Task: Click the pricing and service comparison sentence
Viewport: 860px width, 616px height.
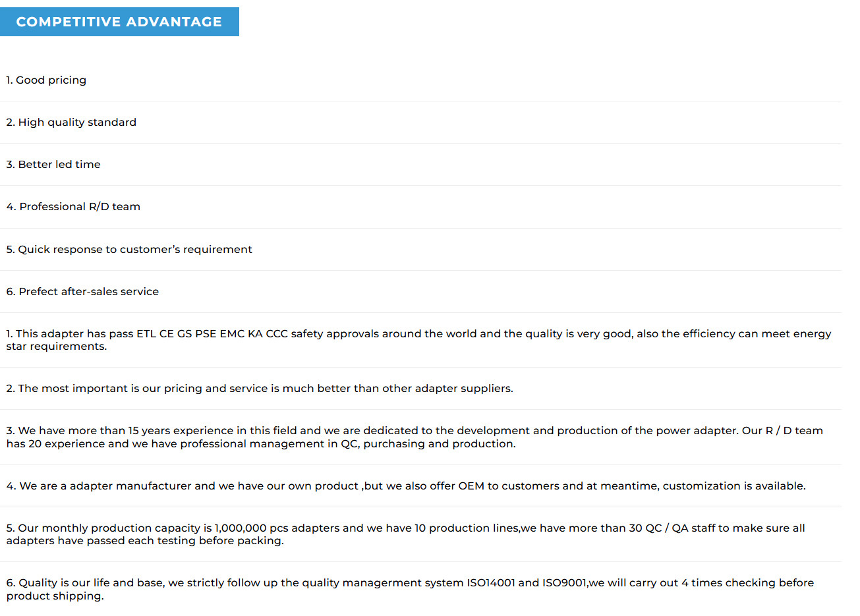Action: (x=260, y=389)
